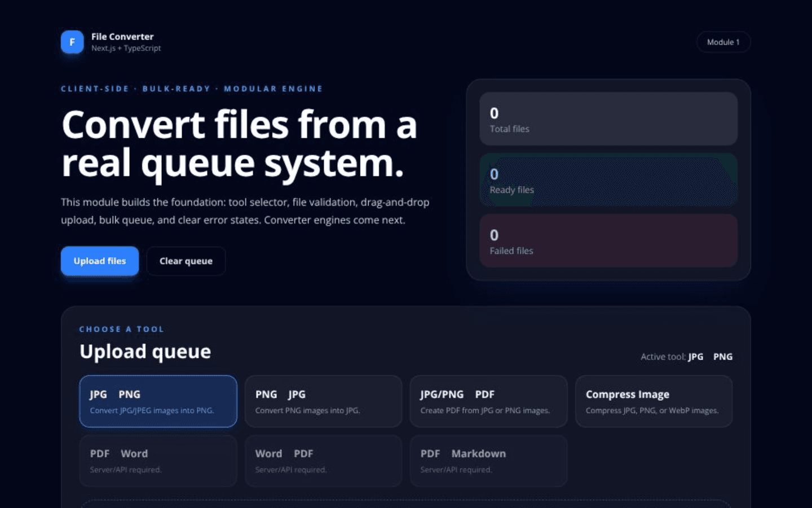Click the Next.js + TypeScript subtitle
The height and width of the screenshot is (508, 812).
click(126, 49)
